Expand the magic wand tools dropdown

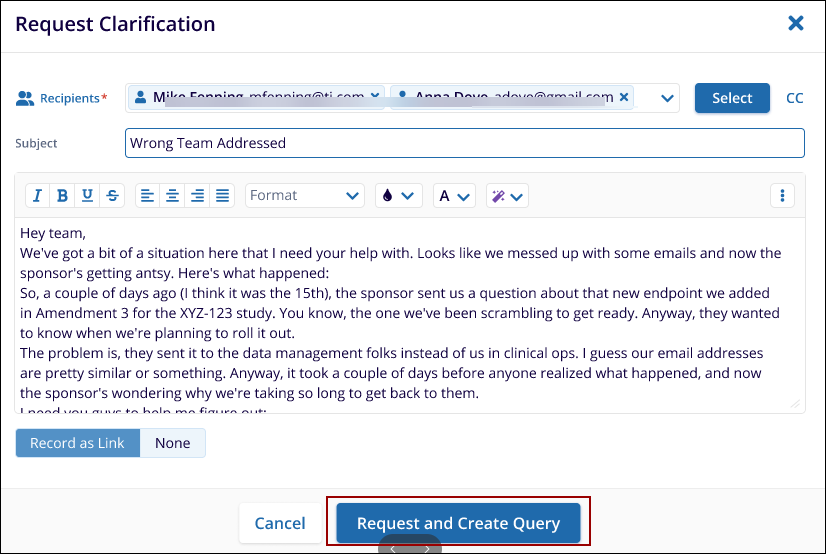tap(507, 196)
